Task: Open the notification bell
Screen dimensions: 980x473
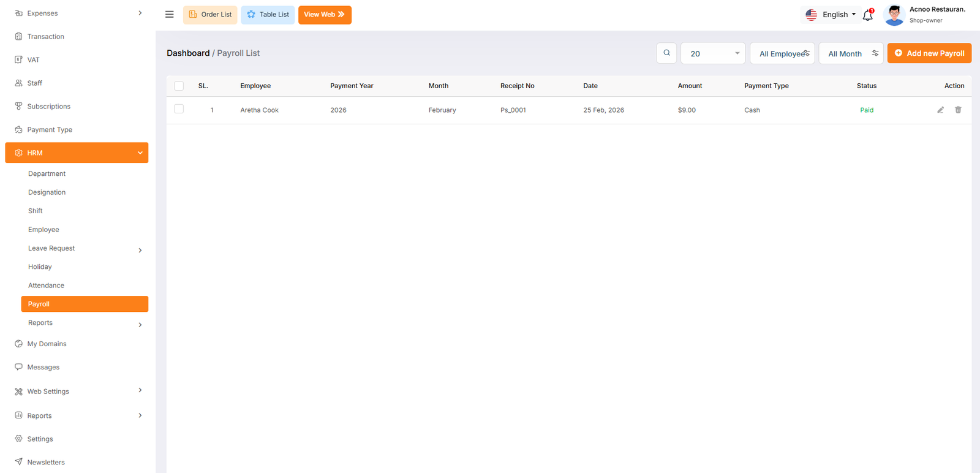Action: [x=868, y=15]
